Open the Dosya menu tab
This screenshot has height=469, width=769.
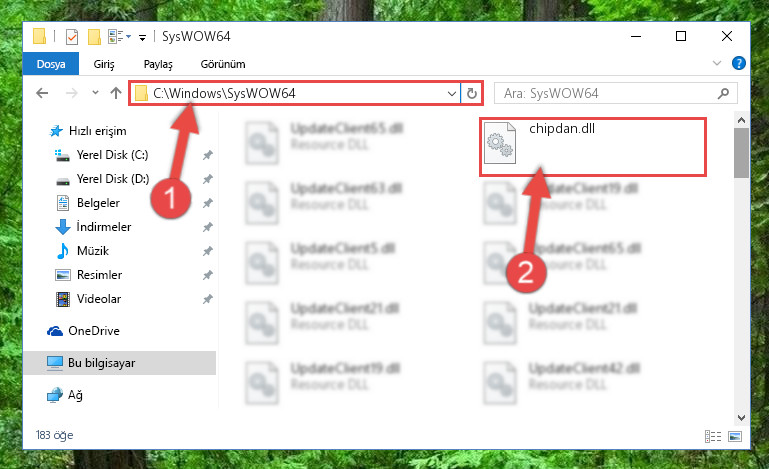pyautogui.click(x=51, y=64)
